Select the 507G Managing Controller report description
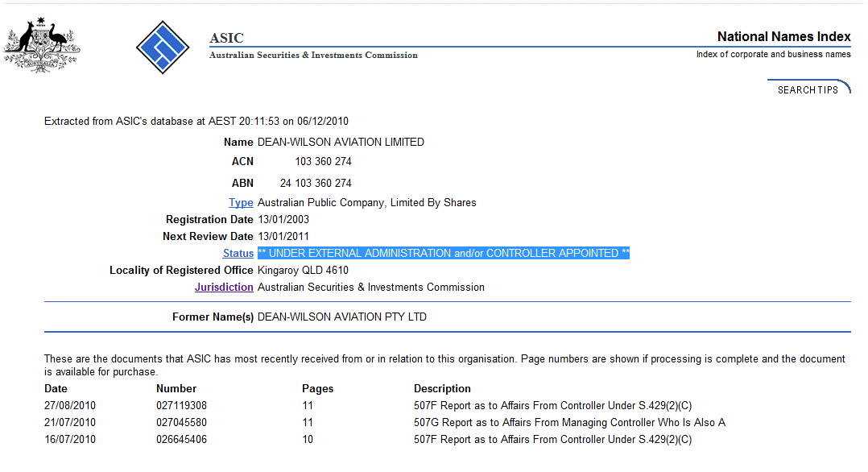This screenshot has height=472, width=868. coord(569,423)
